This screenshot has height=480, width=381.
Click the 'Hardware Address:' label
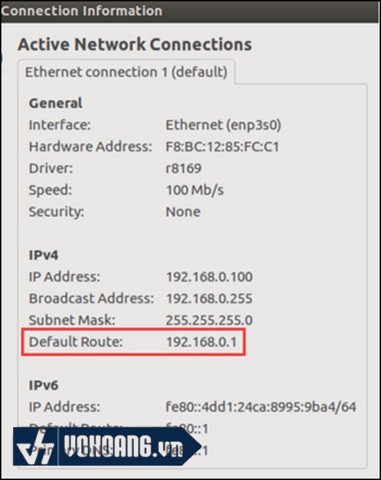(90, 147)
